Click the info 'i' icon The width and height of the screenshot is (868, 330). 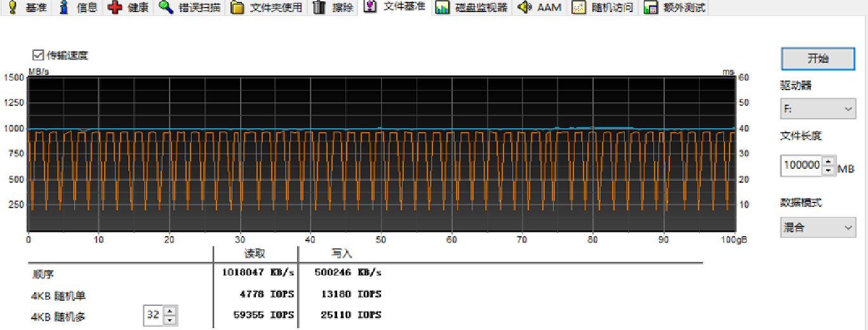pyautogui.click(x=63, y=8)
